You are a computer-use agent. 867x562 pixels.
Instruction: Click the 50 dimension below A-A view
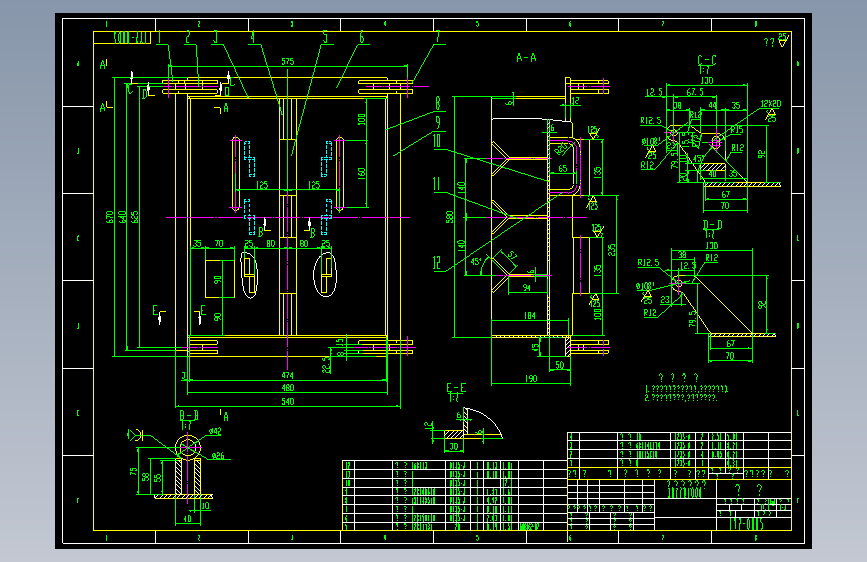pos(560,366)
